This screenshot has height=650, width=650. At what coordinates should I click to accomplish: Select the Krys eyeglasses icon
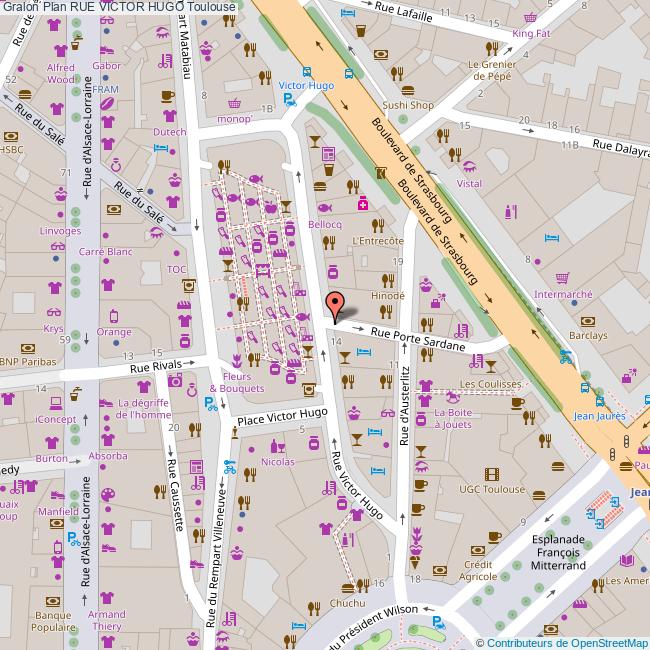coord(54,312)
